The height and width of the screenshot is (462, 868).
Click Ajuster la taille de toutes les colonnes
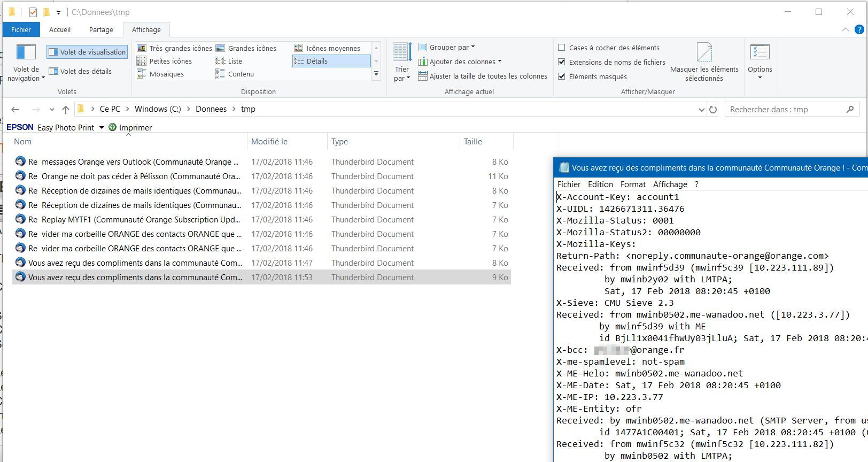click(483, 76)
